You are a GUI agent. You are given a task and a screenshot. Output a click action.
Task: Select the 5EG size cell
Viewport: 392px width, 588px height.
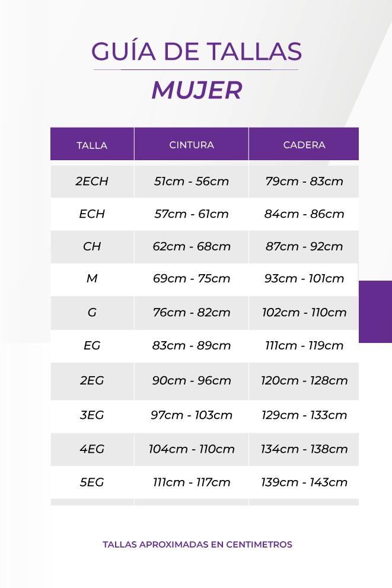[x=92, y=482]
